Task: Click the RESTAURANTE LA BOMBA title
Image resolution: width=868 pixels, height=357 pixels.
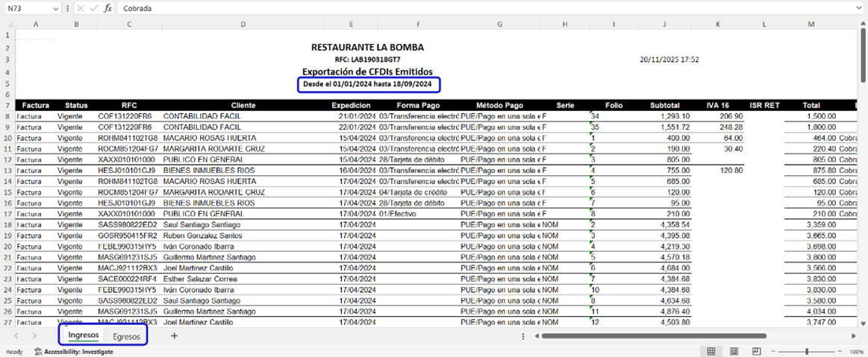Action: click(368, 48)
